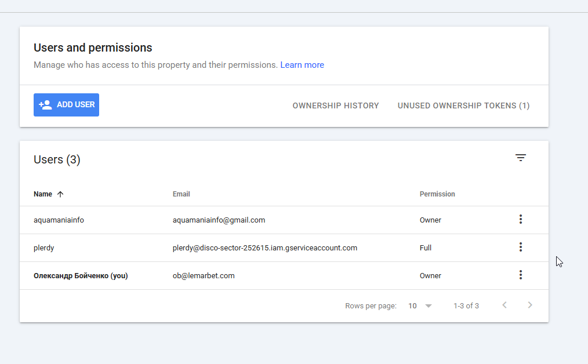Click the add-person icon on Add User

click(45, 105)
